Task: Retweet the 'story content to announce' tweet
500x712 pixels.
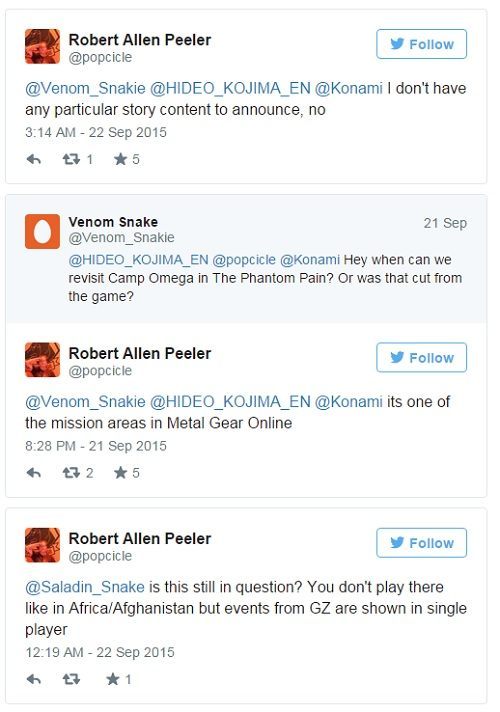Action: [x=71, y=159]
